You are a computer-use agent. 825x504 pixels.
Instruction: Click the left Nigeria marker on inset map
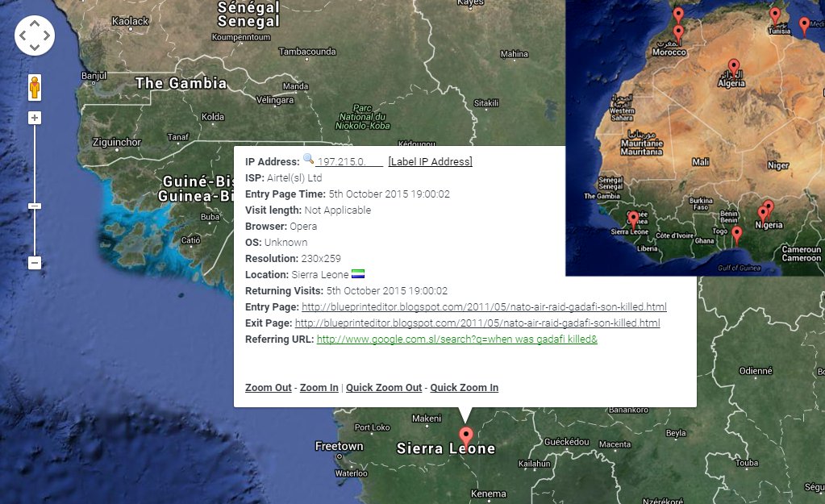[x=762, y=215]
